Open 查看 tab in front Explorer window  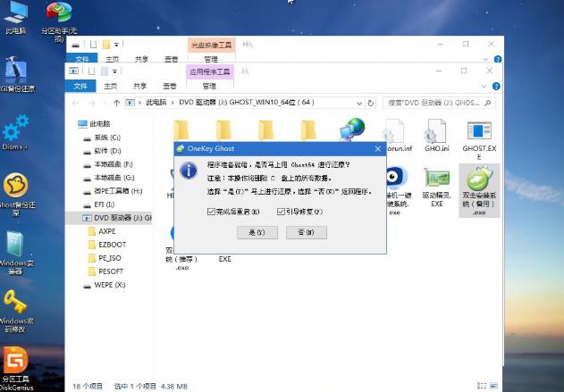[x=170, y=87]
